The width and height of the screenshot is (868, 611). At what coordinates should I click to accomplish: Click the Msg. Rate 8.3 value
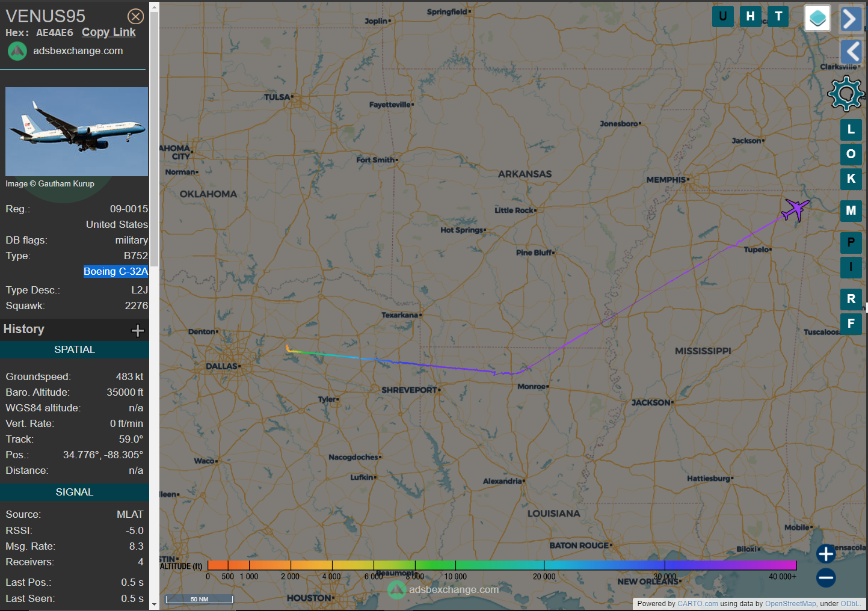[136, 547]
